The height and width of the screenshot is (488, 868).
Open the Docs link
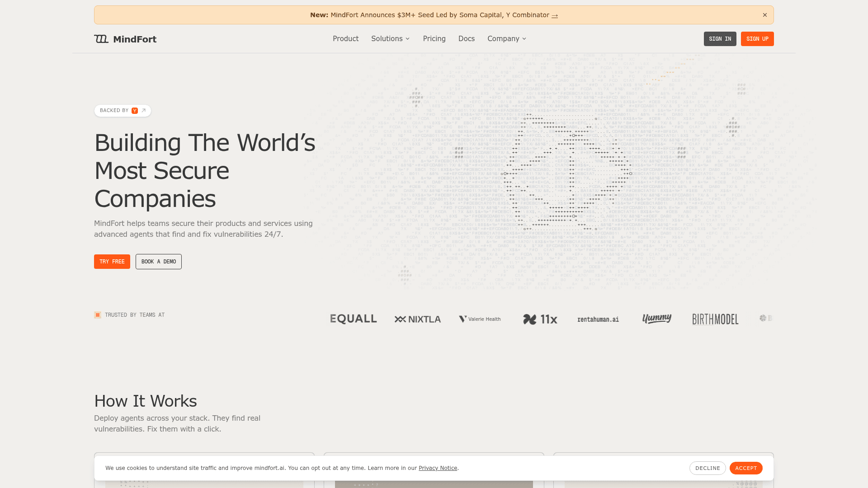[x=467, y=39]
